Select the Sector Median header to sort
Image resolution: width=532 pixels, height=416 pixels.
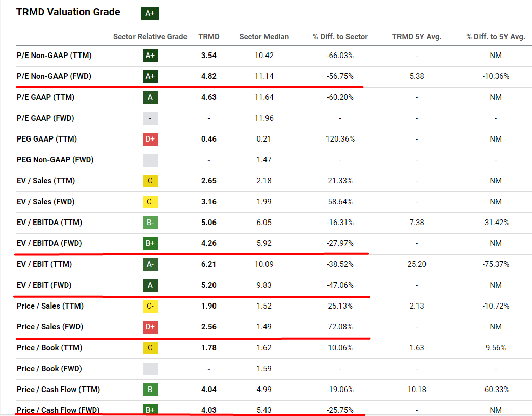263,37
